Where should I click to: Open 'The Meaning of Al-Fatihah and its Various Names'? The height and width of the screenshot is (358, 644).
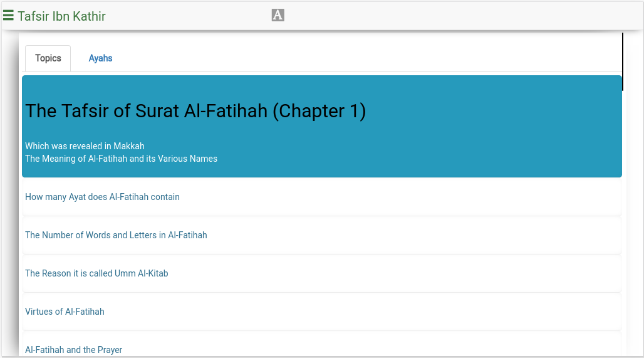pos(121,159)
